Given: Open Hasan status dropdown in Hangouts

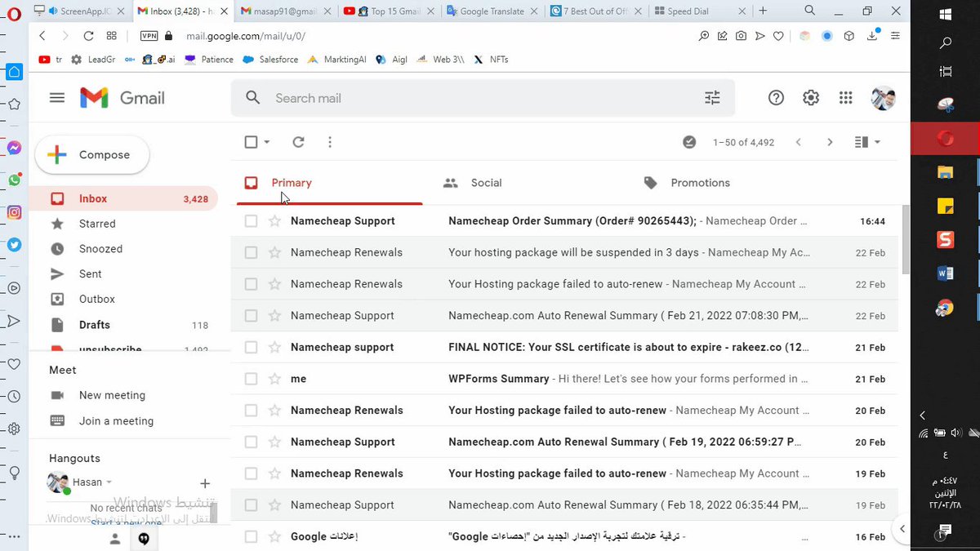Looking at the screenshot, I should point(109,482).
